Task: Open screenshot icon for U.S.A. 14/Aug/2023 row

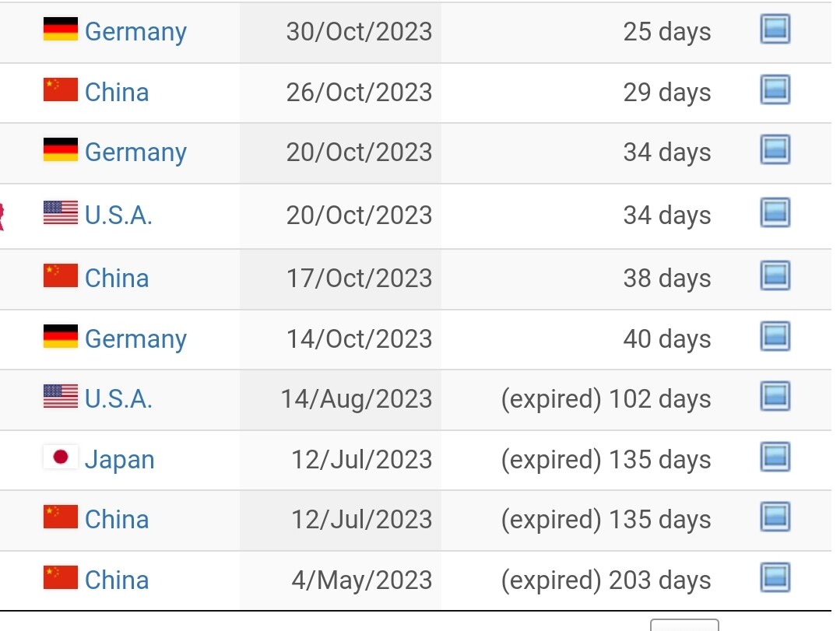Action: [x=775, y=397]
